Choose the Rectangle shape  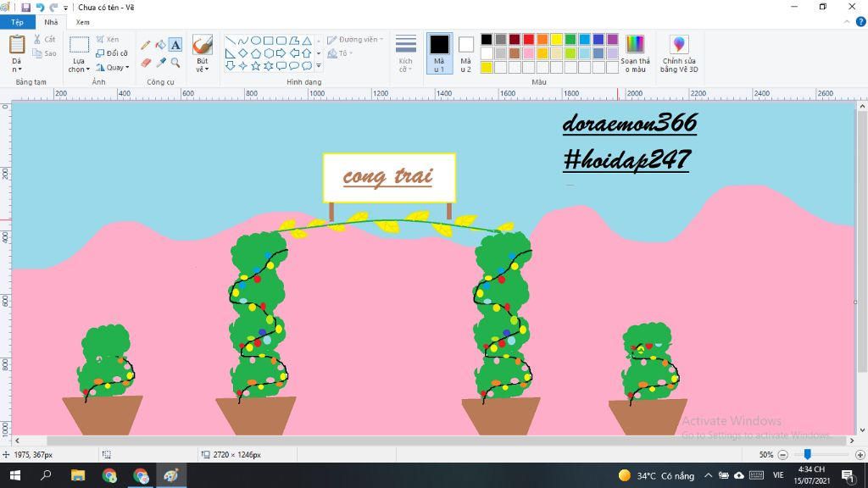[269, 41]
